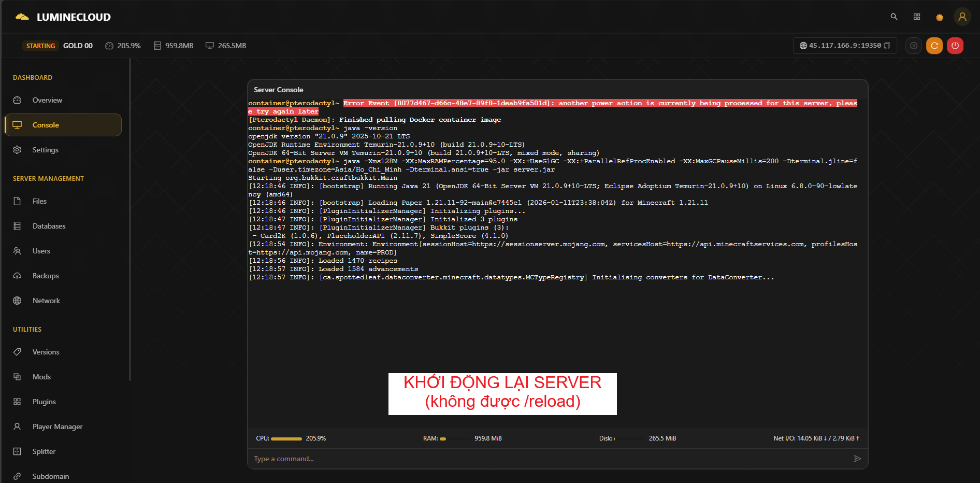
Task: Open the Files manager
Action: [x=39, y=201]
